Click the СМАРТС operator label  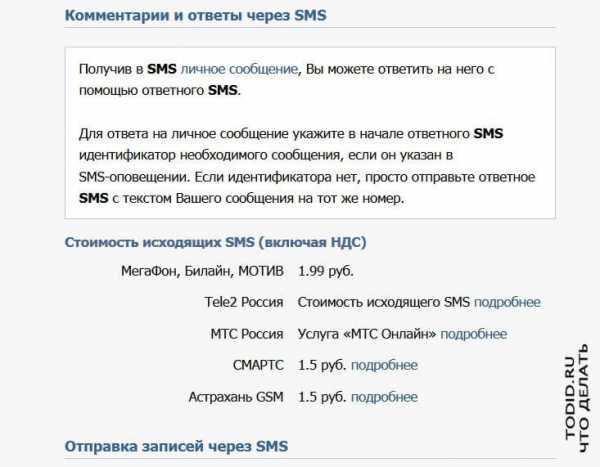258,366
